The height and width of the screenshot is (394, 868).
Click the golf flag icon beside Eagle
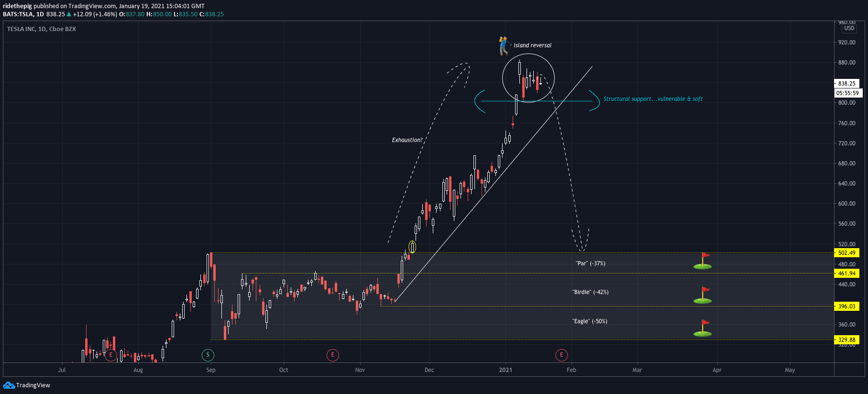703,328
